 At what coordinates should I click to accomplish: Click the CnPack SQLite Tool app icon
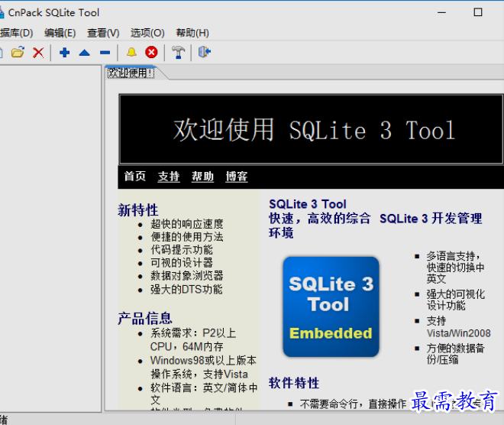pos(2,12)
